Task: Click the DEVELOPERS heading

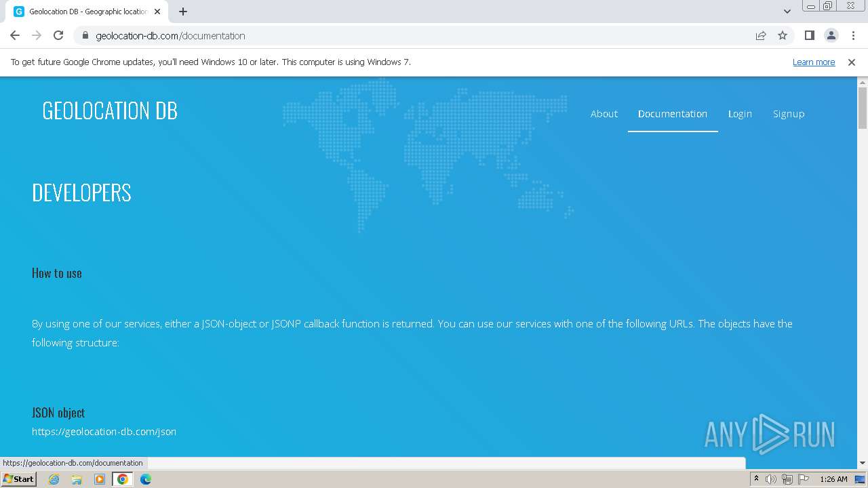Action: coord(81,192)
